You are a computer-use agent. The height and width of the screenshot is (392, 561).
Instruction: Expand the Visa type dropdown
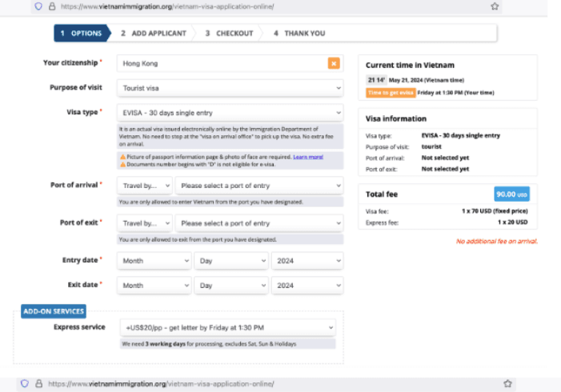230,113
